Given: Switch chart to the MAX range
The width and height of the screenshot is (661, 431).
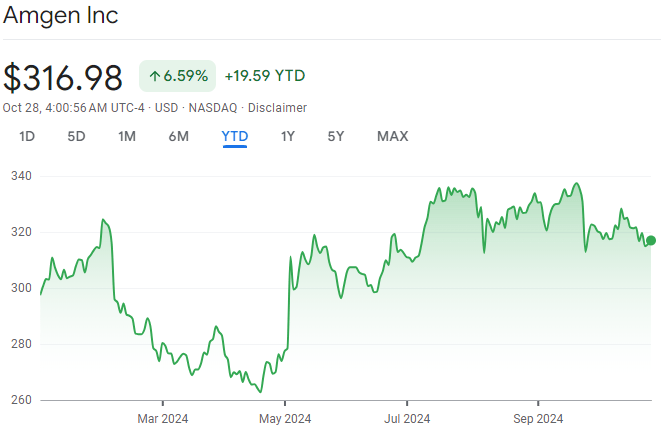Looking at the screenshot, I should (x=392, y=137).
